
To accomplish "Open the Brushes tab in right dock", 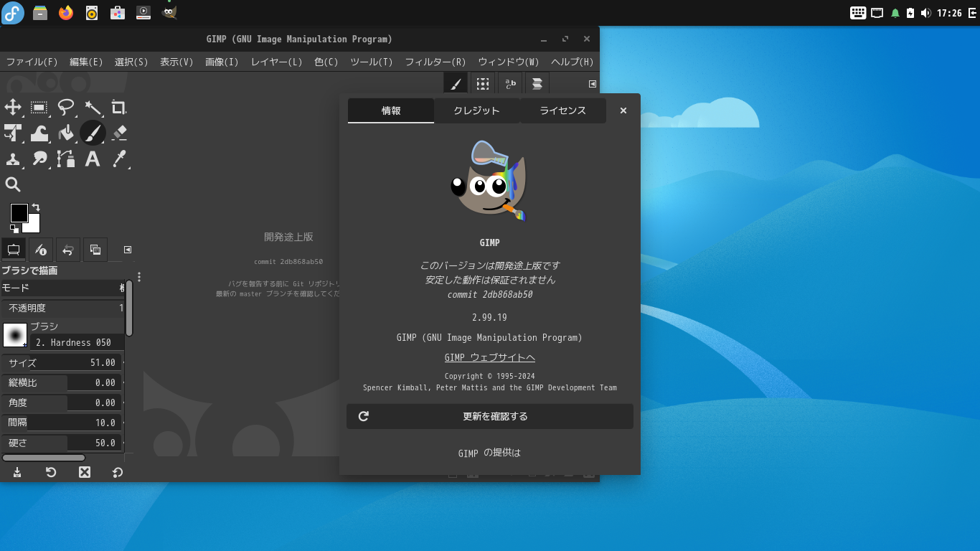I will click(x=456, y=84).
